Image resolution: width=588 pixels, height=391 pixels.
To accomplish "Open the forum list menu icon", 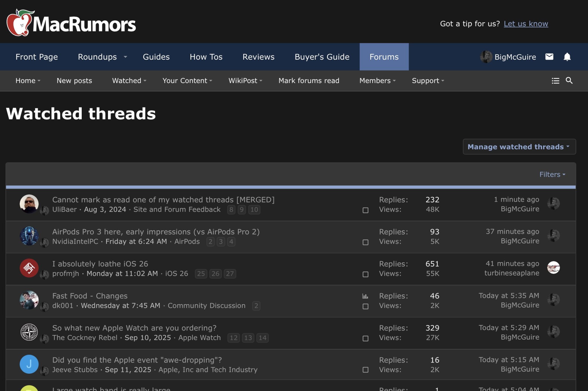I will click(555, 81).
